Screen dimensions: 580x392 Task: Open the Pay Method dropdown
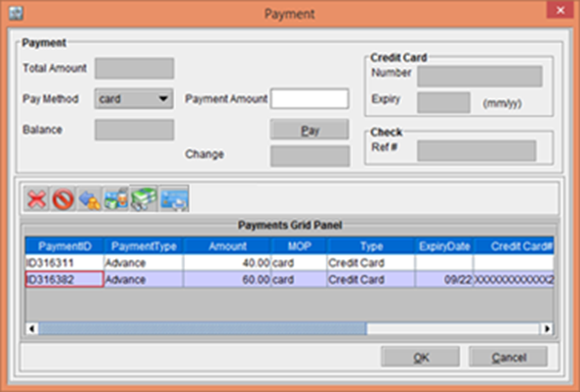[x=134, y=99]
